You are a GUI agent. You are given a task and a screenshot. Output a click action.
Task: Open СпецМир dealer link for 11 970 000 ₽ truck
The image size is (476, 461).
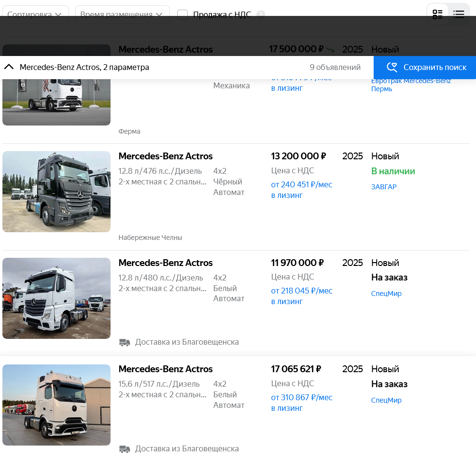386,293
